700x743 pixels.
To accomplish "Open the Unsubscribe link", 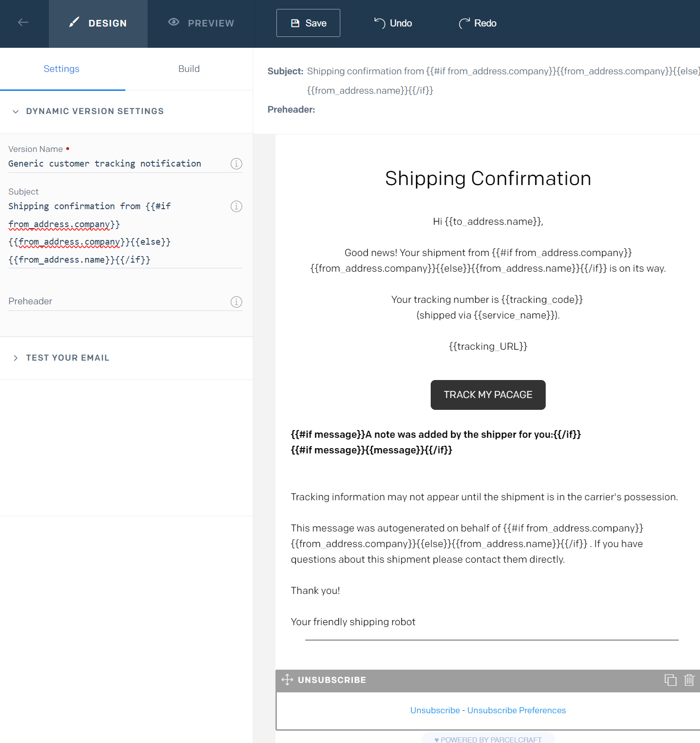I will (x=435, y=710).
